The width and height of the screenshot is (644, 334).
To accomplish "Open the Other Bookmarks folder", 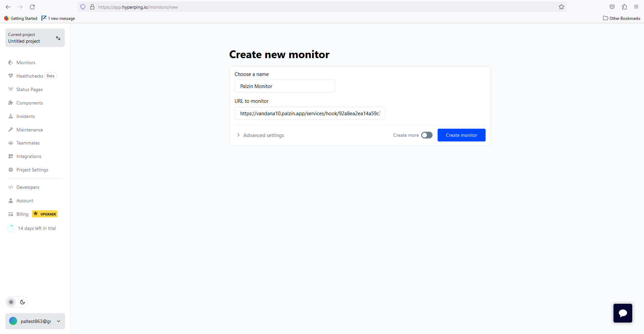I will [622, 18].
